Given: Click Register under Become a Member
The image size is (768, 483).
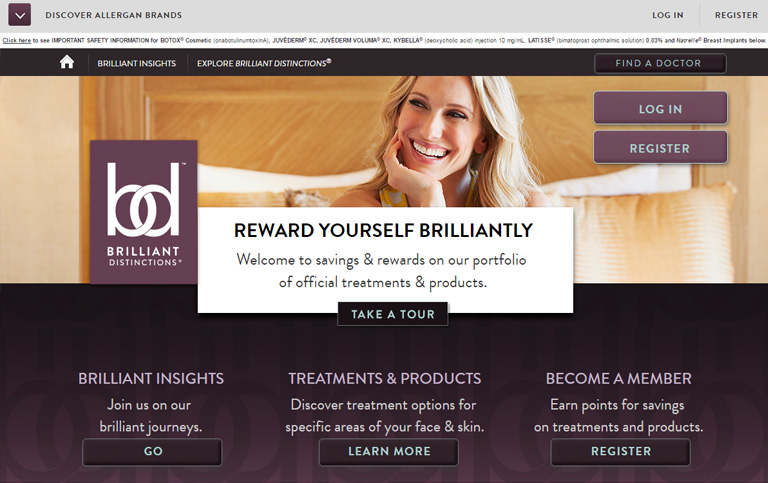Looking at the screenshot, I should (621, 452).
